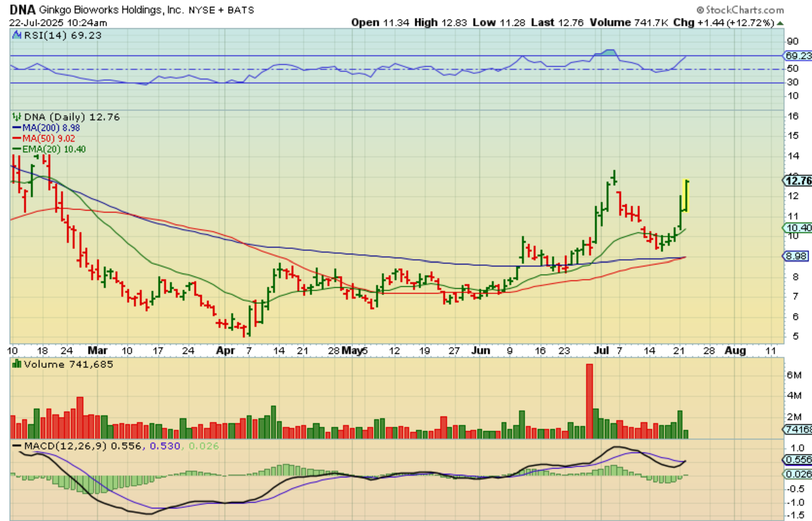Image resolution: width=812 pixels, height=521 pixels.
Task: Click the yellow highlighted latest price bar
Action: [x=686, y=196]
